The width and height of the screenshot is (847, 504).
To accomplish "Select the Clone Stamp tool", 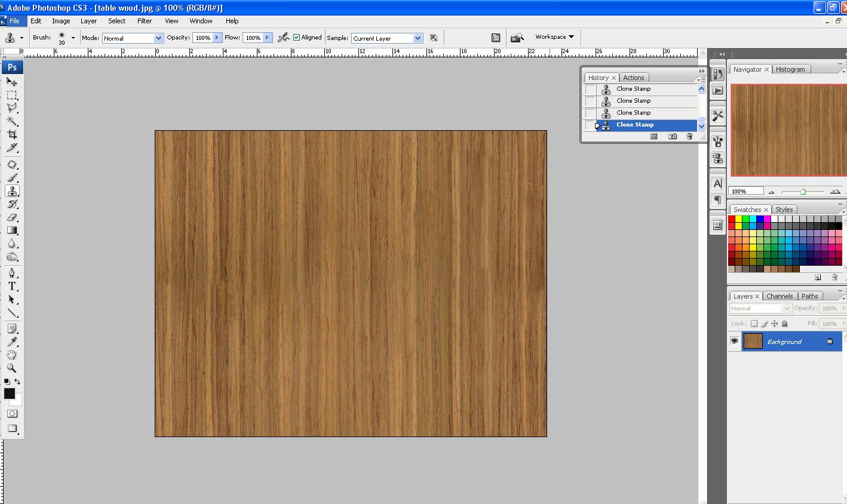I will pos(12,191).
